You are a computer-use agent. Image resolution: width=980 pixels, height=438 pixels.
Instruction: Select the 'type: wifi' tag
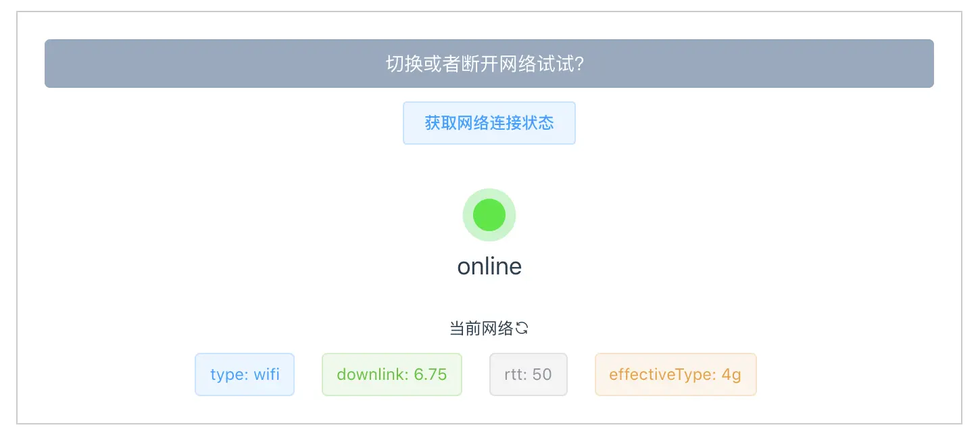[x=245, y=374]
